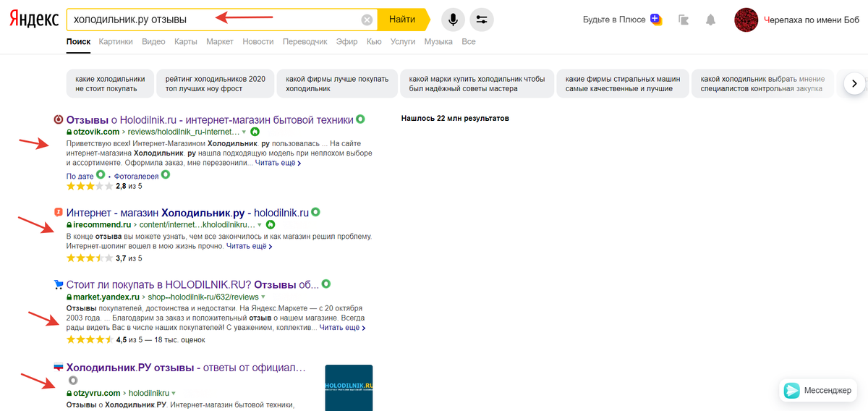
Task: Click the user avatar picture
Action: pyautogui.click(x=746, y=20)
